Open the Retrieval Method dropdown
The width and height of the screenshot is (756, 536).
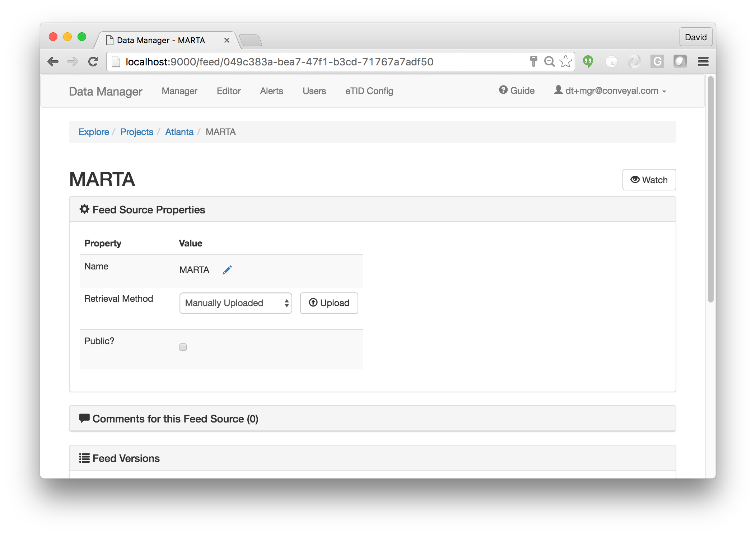pyautogui.click(x=236, y=303)
